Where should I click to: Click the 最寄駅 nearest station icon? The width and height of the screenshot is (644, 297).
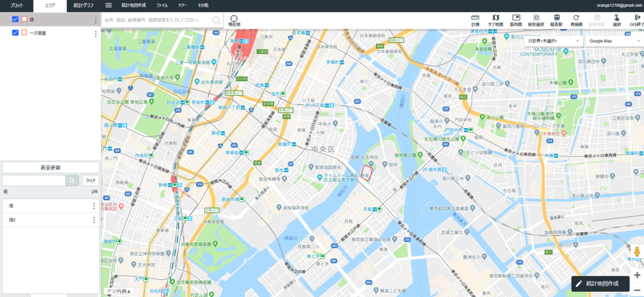pos(556,20)
